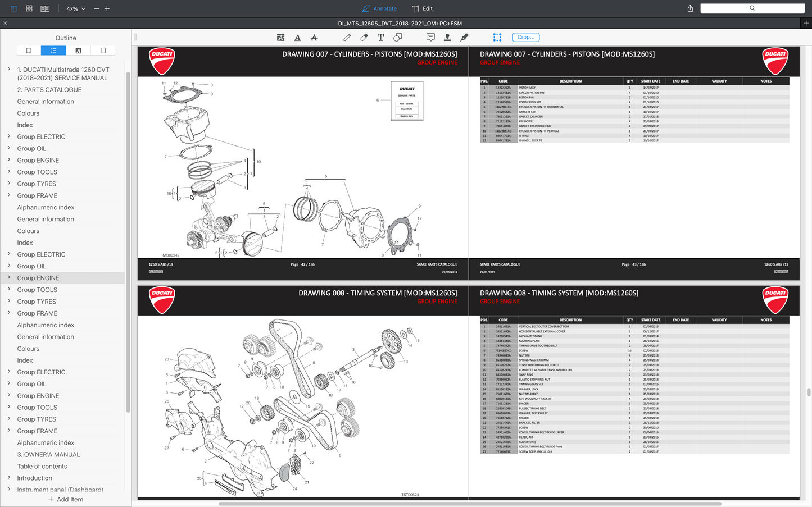Select the Stamp tool
Image resolution: width=812 pixels, height=507 pixels.
click(447, 37)
